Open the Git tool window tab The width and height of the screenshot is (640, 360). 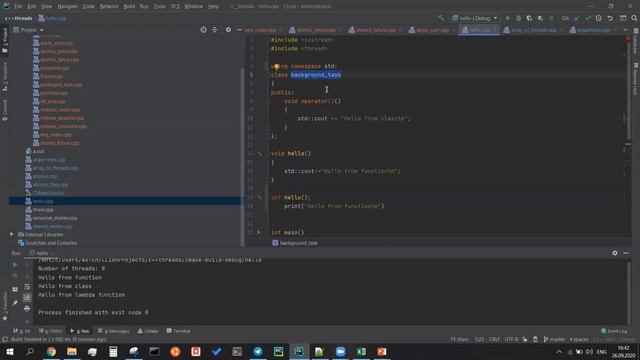coord(22,331)
